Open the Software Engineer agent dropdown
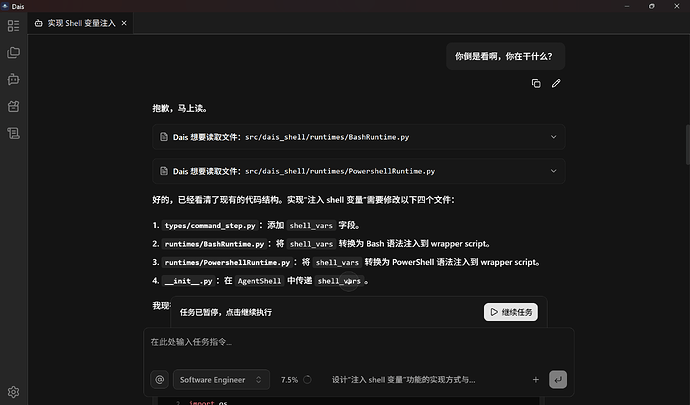Screen dimensions: 690x405 (221, 379)
